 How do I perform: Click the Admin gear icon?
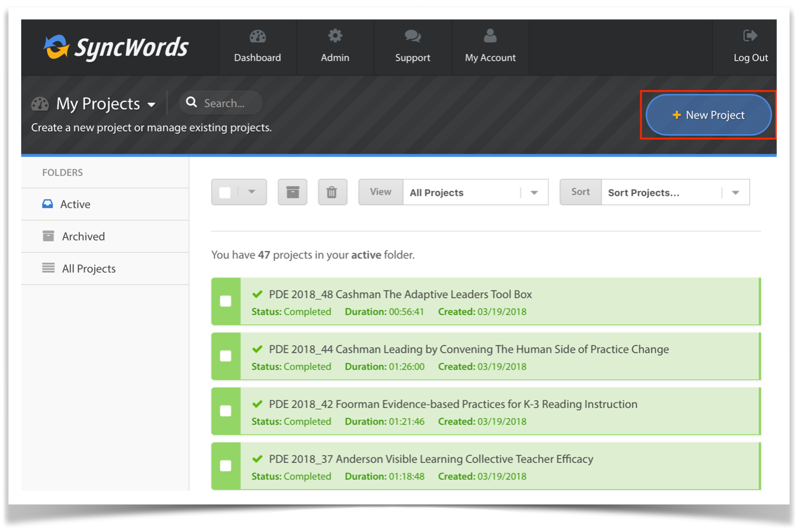pos(335,35)
